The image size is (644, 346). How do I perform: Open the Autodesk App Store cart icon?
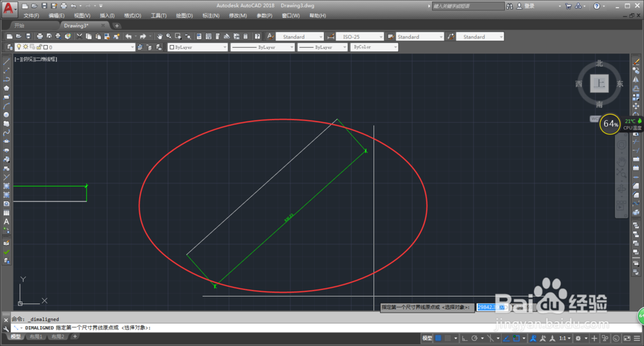[569, 6]
